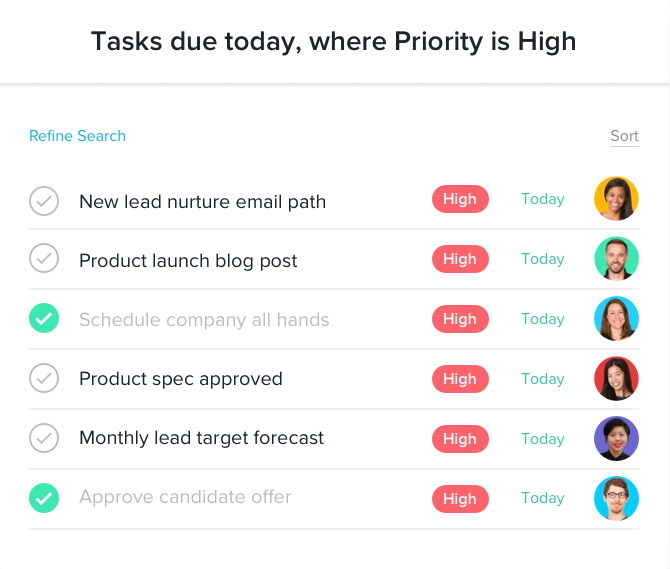Open assignee avatar for Schedule company all hands
670x569 pixels.
[x=616, y=319]
